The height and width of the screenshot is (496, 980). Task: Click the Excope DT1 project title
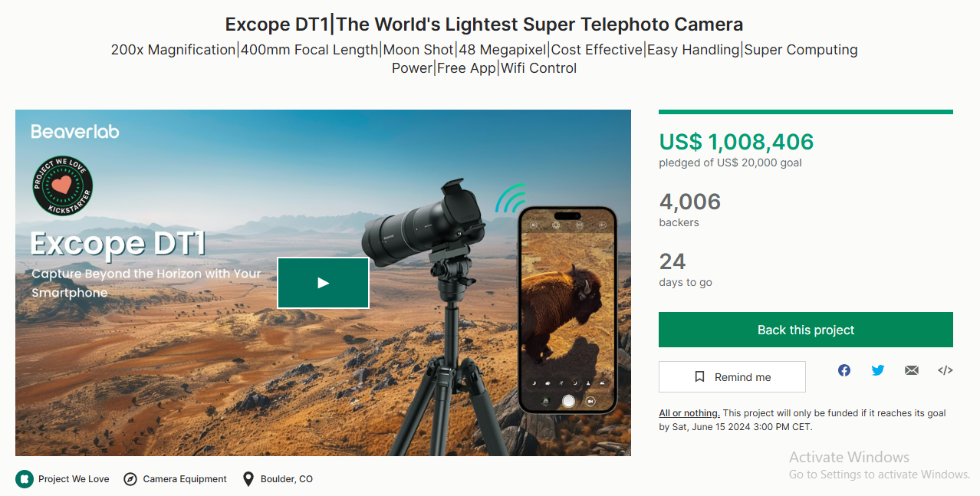point(484,24)
